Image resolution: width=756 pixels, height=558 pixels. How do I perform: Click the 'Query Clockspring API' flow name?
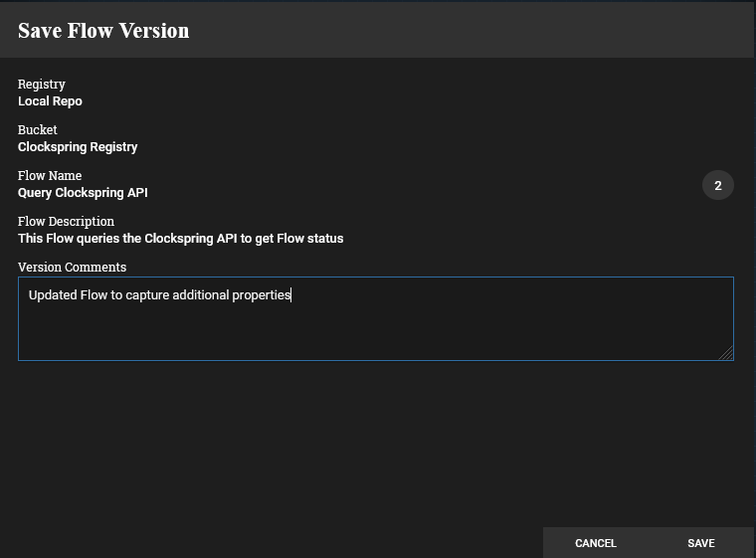point(83,193)
